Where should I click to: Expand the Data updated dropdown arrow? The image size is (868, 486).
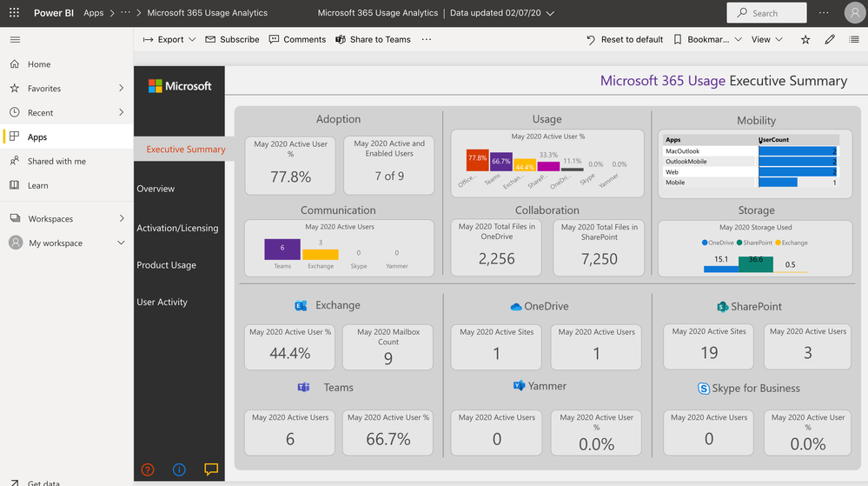550,13
